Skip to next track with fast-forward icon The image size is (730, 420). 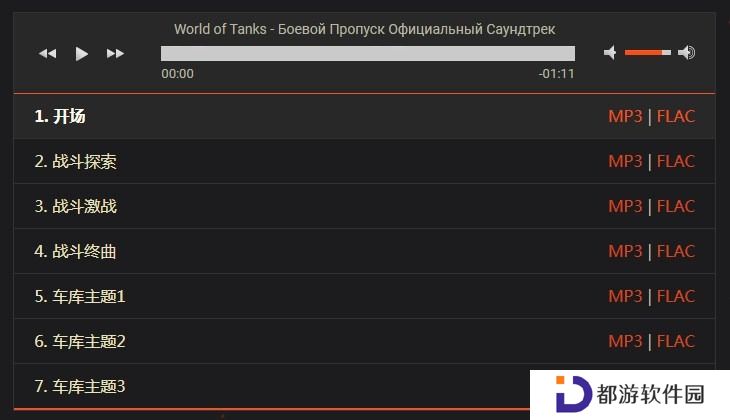click(x=115, y=54)
